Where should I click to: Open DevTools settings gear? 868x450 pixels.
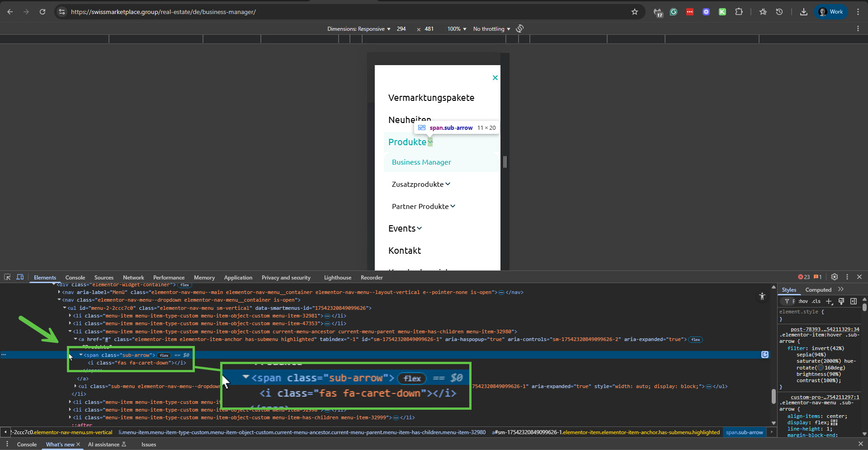point(835,277)
